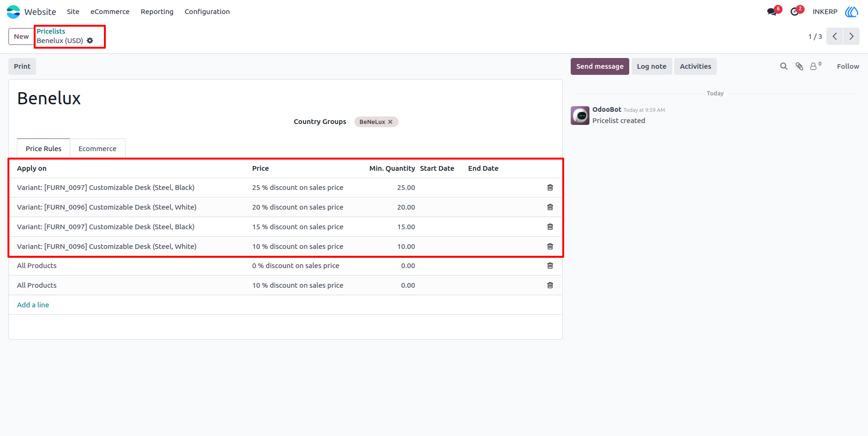The image size is (868, 436).
Task: Go to next pricelist record arrow
Action: [x=851, y=36]
